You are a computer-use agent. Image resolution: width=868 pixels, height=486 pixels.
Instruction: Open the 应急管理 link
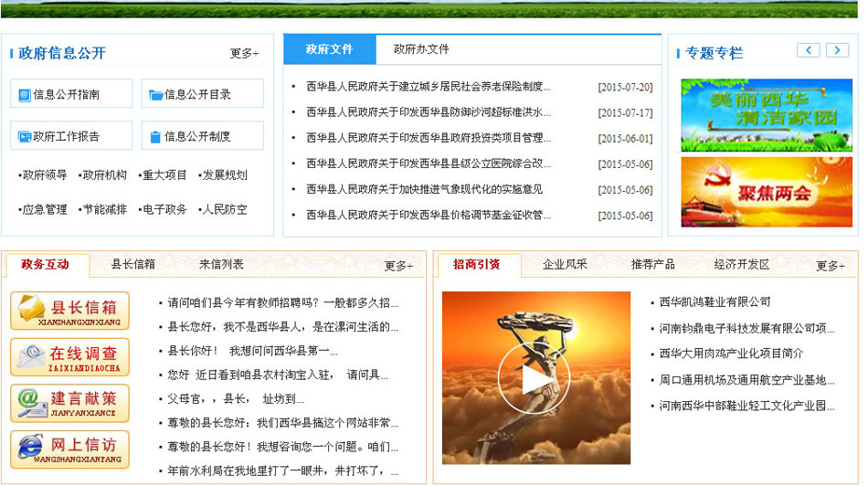click(44, 209)
